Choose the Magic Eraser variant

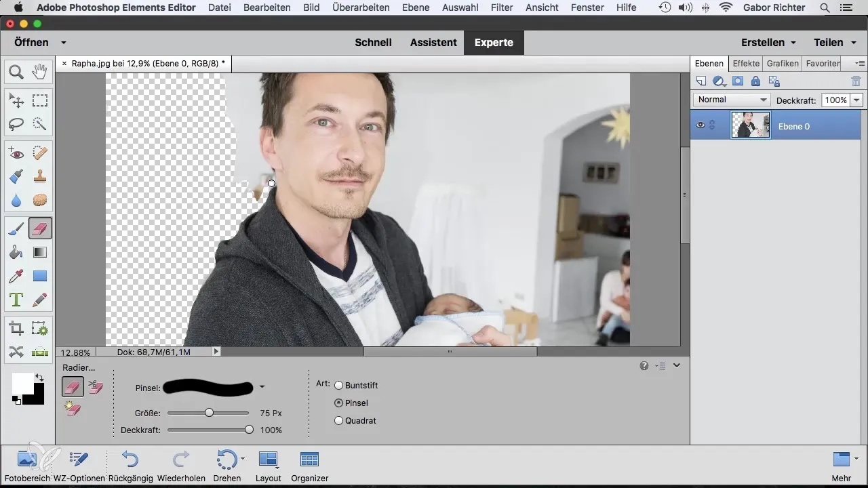(x=73, y=409)
